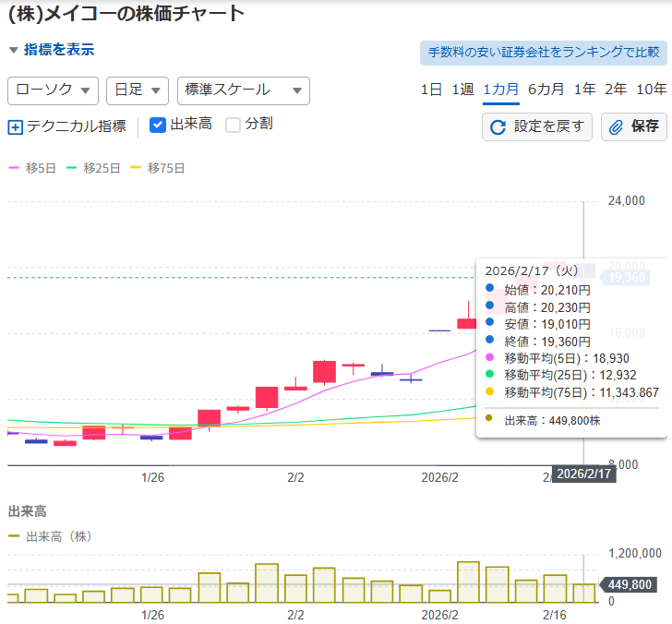This screenshot has width=672, height=624.
Task: Select the 1週 period tab
Action: point(462,90)
